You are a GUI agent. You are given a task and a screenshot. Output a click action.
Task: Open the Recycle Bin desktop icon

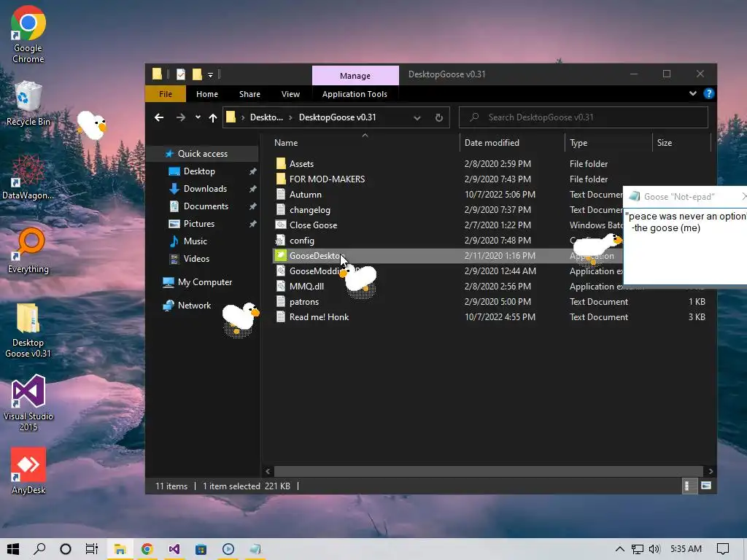(x=28, y=104)
